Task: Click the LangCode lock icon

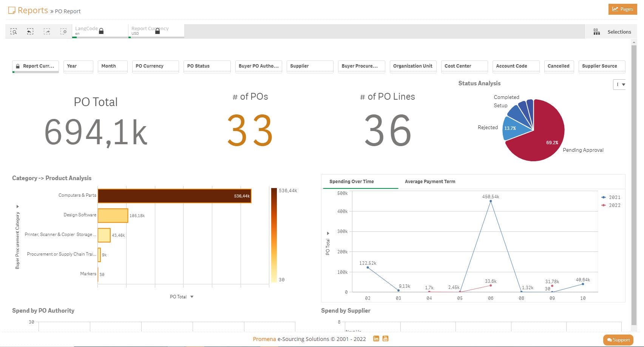Action: click(101, 31)
